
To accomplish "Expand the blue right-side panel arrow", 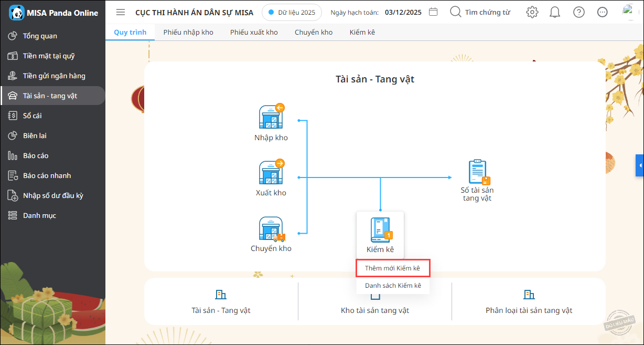I will coord(640,165).
